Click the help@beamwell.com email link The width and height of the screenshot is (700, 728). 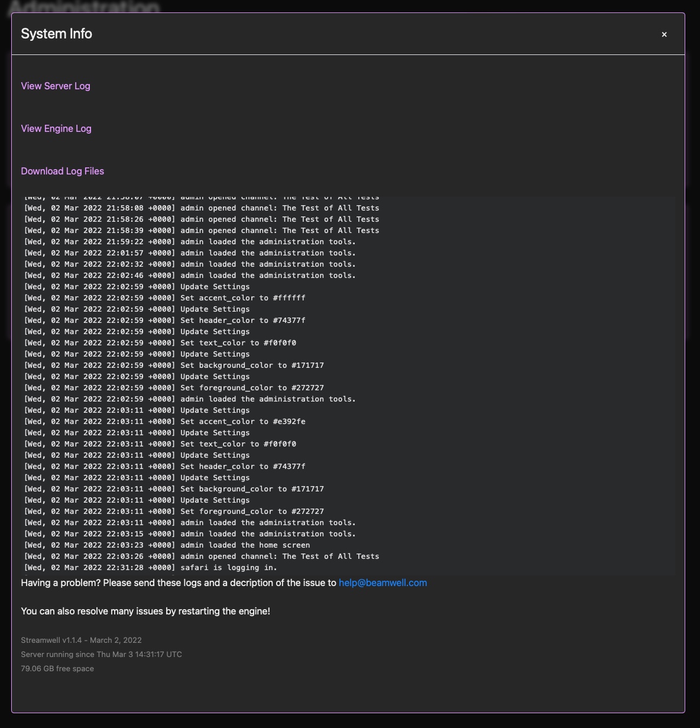tap(383, 583)
